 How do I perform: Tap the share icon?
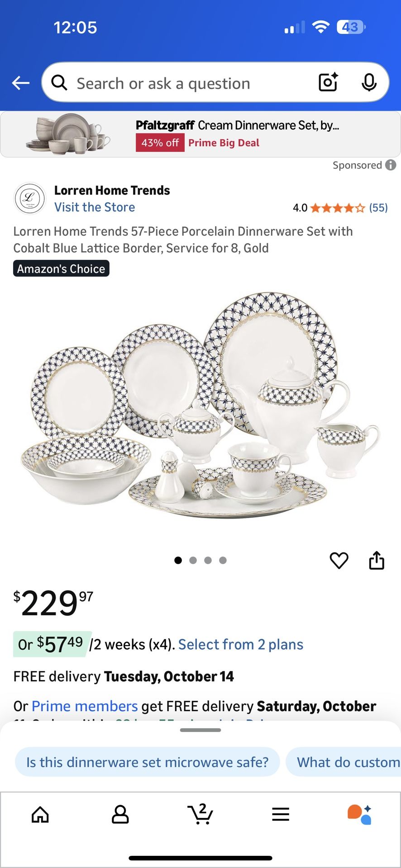[377, 560]
